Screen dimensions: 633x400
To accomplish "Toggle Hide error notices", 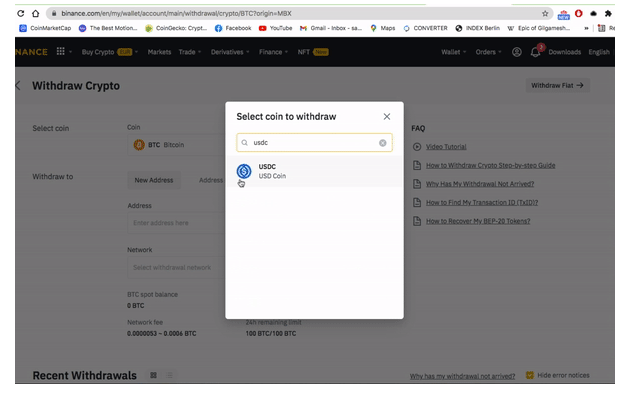I will 558,375.
